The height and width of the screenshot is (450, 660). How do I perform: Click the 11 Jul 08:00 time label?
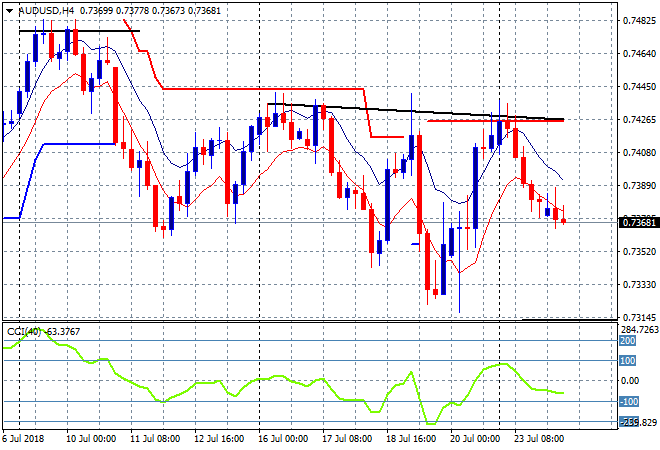pos(155,439)
